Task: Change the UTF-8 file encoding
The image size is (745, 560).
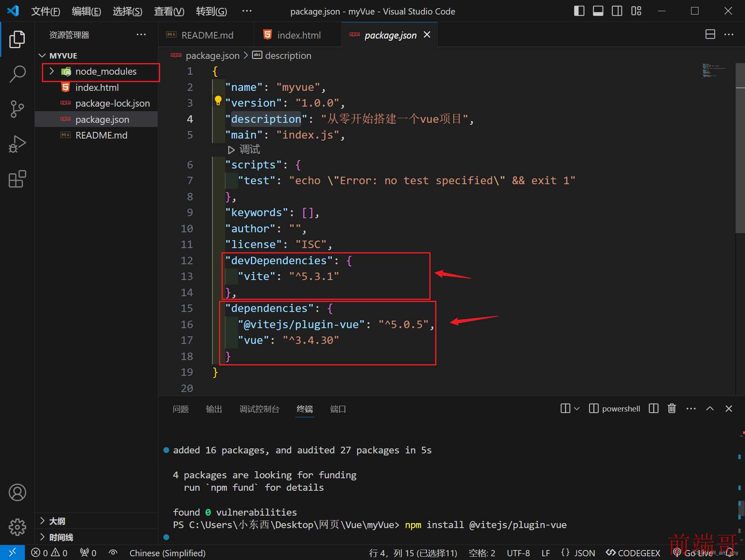Action: pos(518,553)
